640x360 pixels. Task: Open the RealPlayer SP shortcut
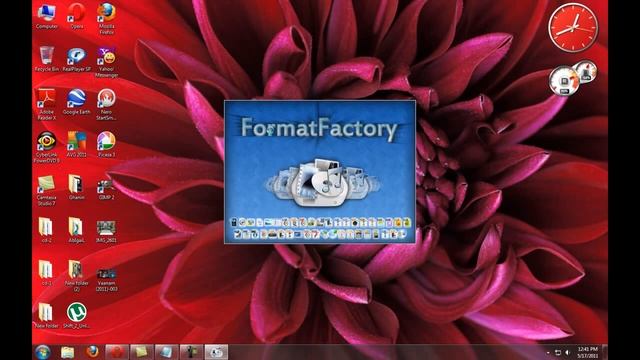77,59
